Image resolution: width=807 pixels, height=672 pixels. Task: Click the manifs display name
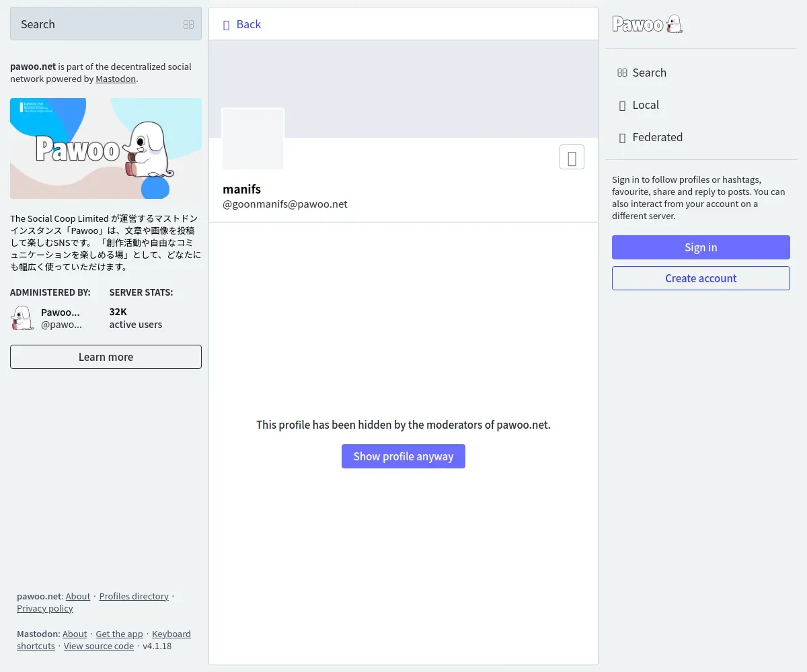click(241, 189)
